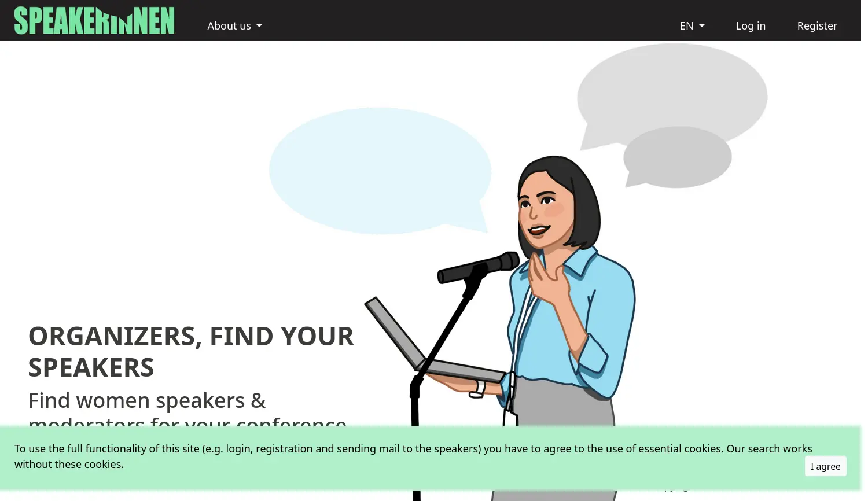Click the Speakerinnen logo

[94, 21]
